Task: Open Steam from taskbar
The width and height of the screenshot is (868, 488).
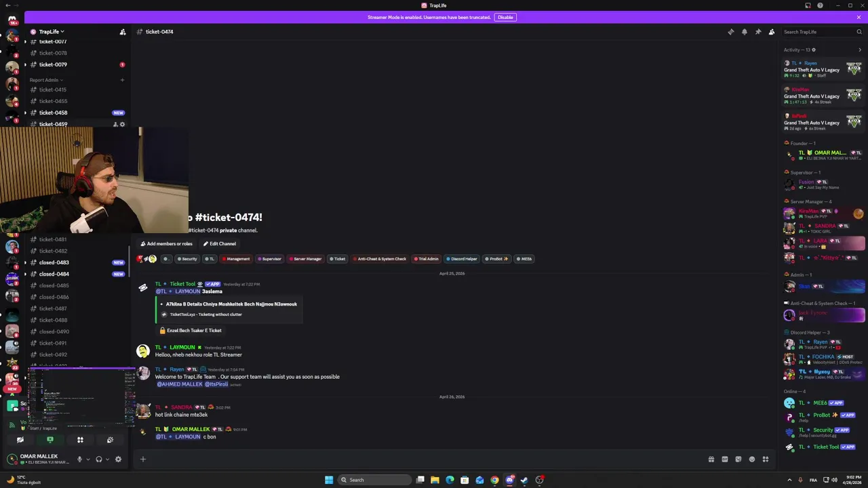Action: point(524,480)
